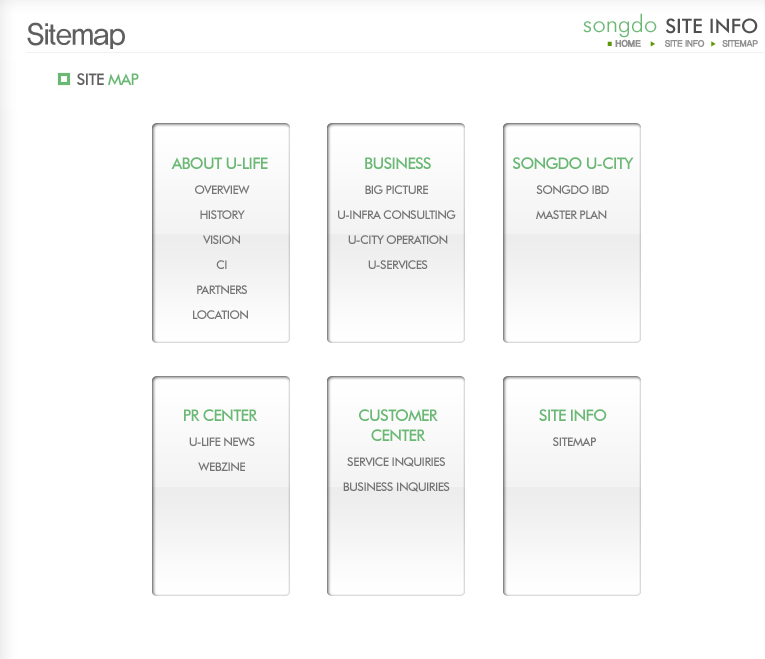Go to U-INFRA CONSULTING
765x659 pixels.
point(396,215)
